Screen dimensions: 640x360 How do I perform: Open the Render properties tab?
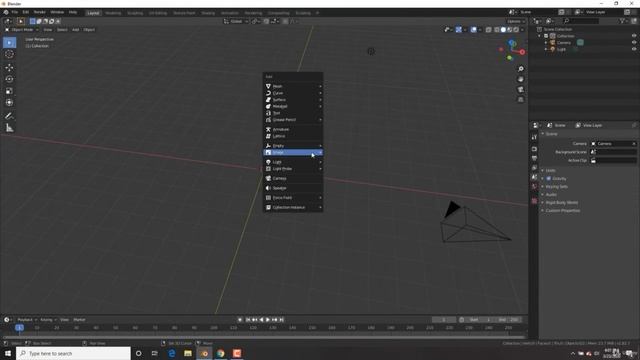pyautogui.click(x=534, y=149)
